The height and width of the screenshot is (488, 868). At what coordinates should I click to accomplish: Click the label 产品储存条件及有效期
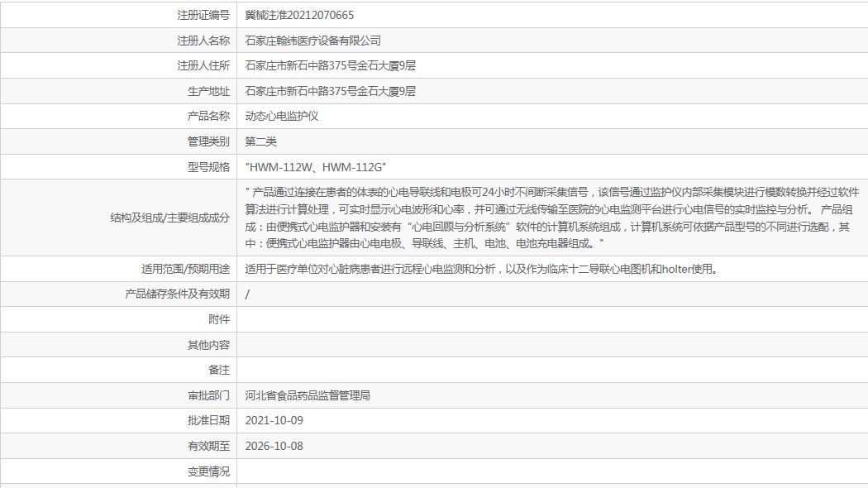tap(177, 294)
